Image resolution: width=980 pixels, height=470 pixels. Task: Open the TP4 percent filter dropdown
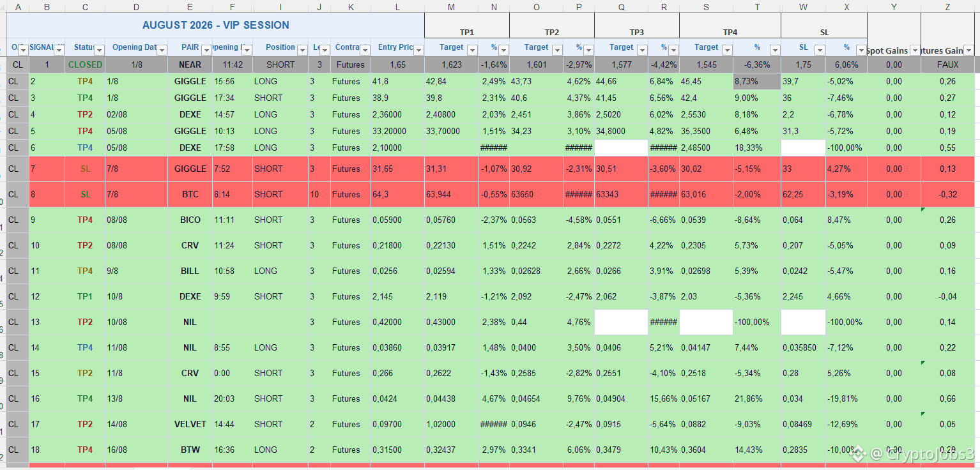pos(775,50)
